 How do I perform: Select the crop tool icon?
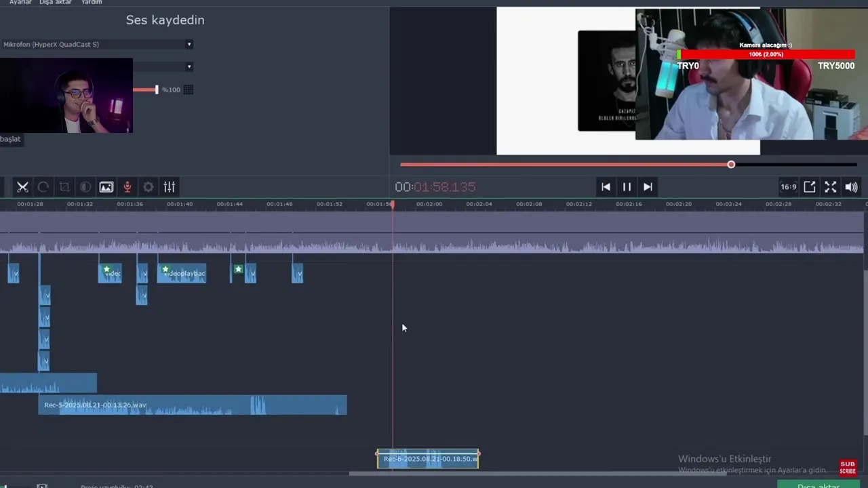pyautogui.click(x=64, y=187)
